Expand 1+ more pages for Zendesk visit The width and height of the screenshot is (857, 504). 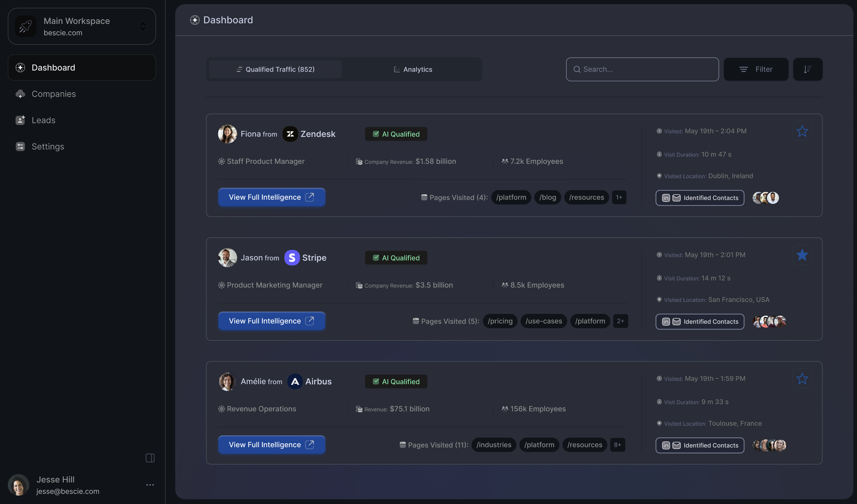(619, 197)
